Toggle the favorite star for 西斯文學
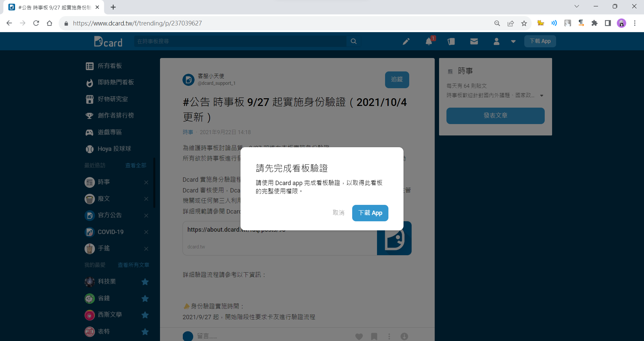This screenshot has height=341, width=644. coord(145,315)
